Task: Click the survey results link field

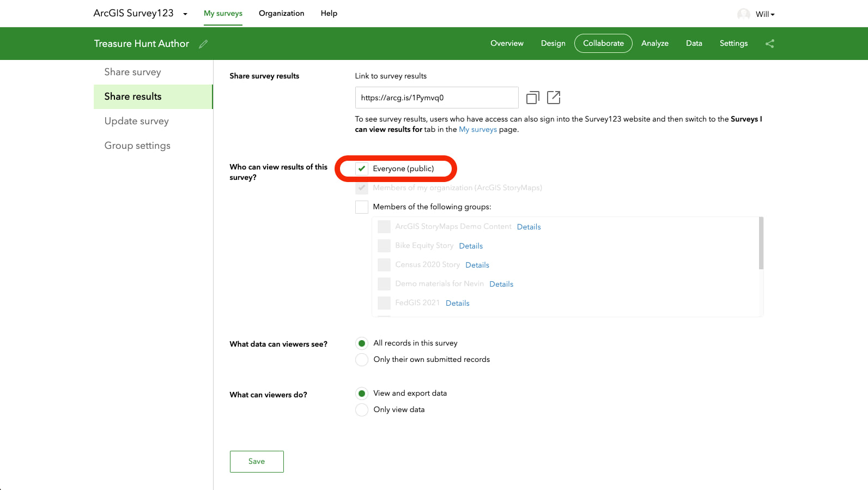Action: click(436, 98)
